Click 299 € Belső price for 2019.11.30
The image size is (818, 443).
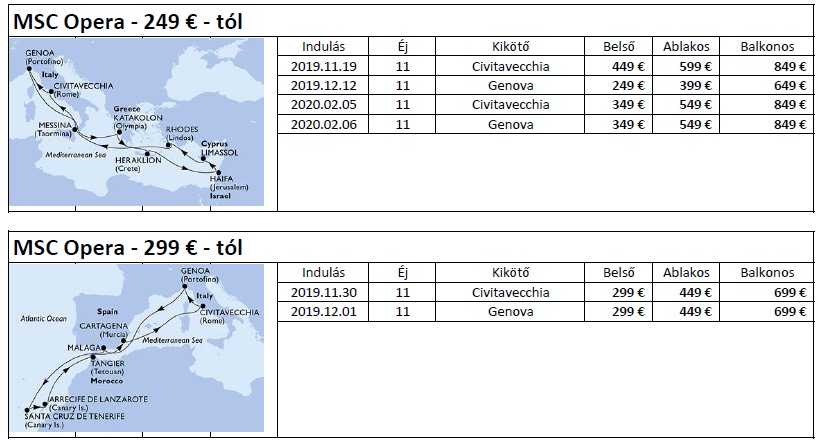click(x=628, y=292)
